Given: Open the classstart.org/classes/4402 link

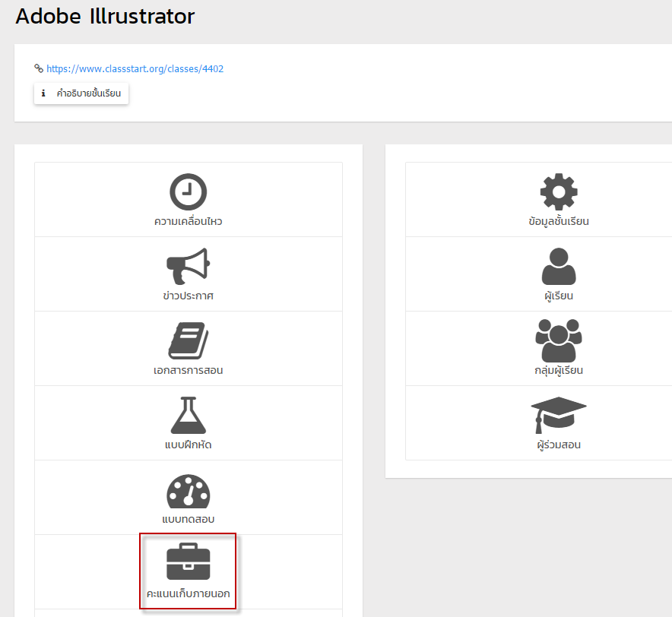Looking at the screenshot, I should (135, 68).
